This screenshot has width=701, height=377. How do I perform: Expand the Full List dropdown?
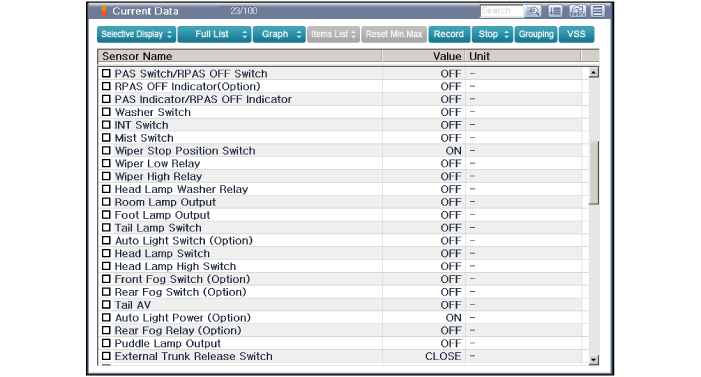pos(215,34)
